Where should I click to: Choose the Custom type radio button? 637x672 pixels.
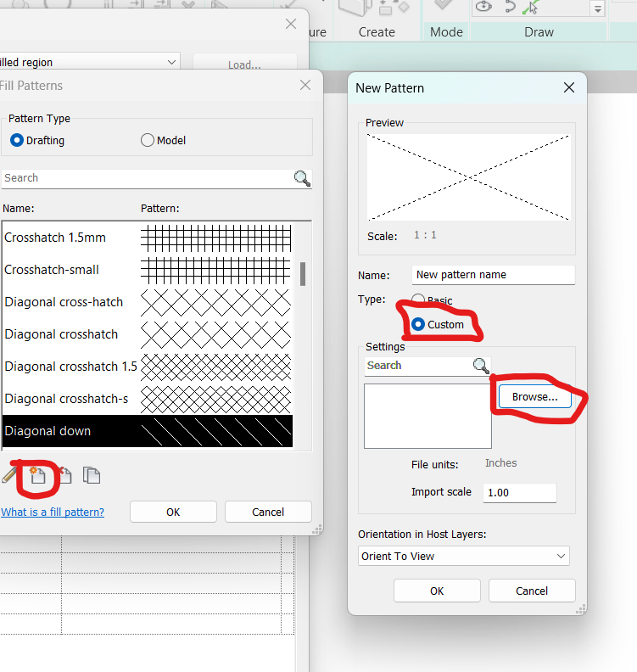[418, 324]
